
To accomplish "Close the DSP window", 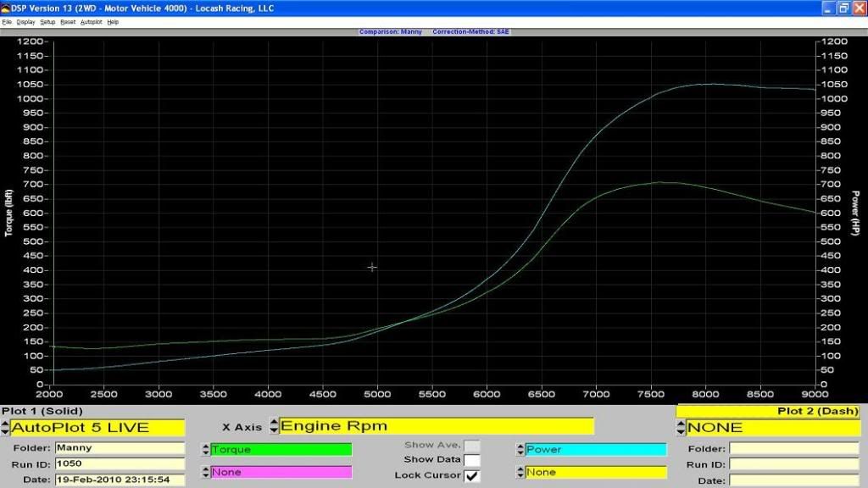I will pyautogui.click(x=860, y=8).
